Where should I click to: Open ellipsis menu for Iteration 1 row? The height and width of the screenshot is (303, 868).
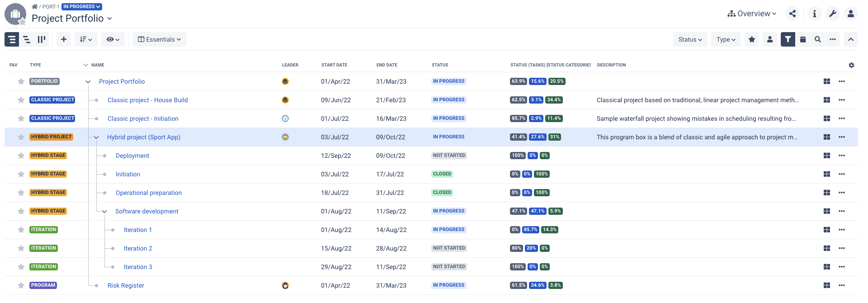pyautogui.click(x=842, y=230)
